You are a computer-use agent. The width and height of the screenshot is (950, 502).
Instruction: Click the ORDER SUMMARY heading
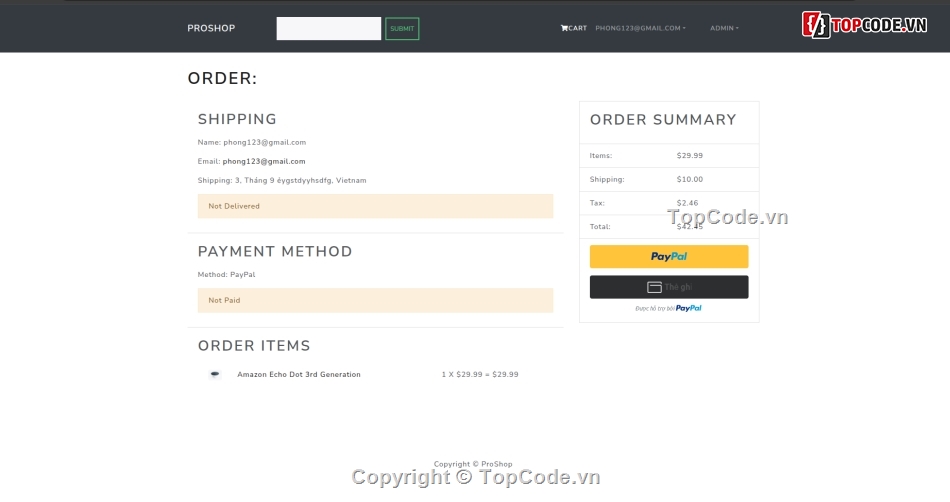[663, 120]
